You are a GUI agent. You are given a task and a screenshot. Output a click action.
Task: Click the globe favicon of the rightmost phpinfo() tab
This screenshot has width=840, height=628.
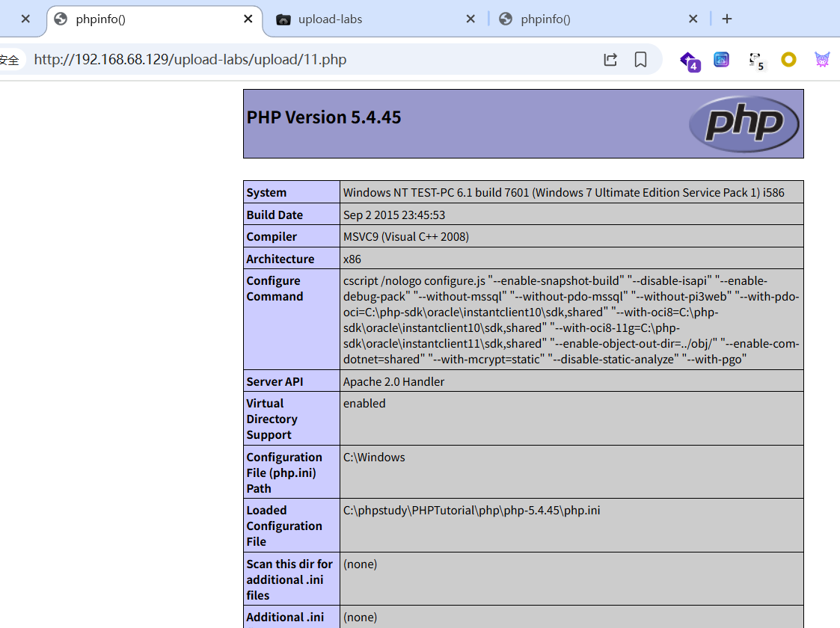point(505,19)
